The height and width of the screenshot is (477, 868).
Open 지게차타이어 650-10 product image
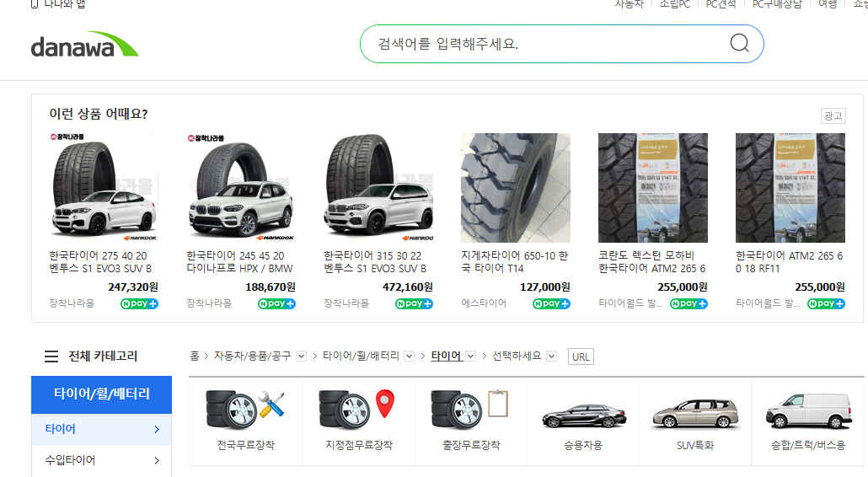516,188
